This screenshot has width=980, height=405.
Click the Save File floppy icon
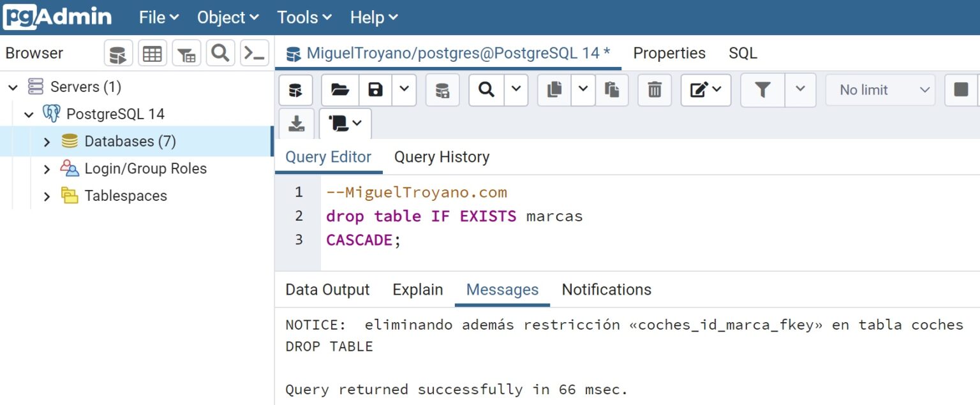pos(376,90)
